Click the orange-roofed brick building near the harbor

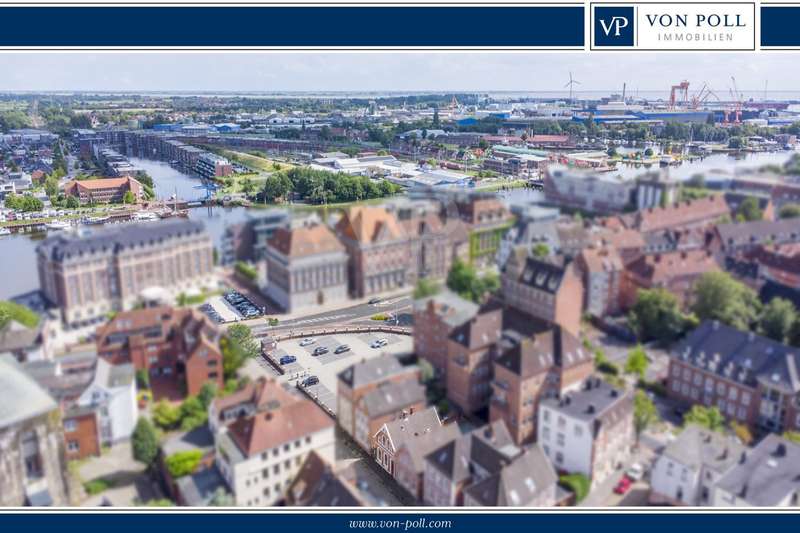(104, 188)
